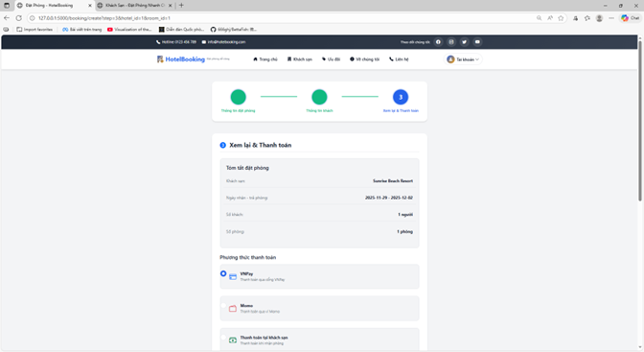Viewport: 644px width, 352px height.
Task: Open Liên hệ menu item
Action: [x=399, y=59]
